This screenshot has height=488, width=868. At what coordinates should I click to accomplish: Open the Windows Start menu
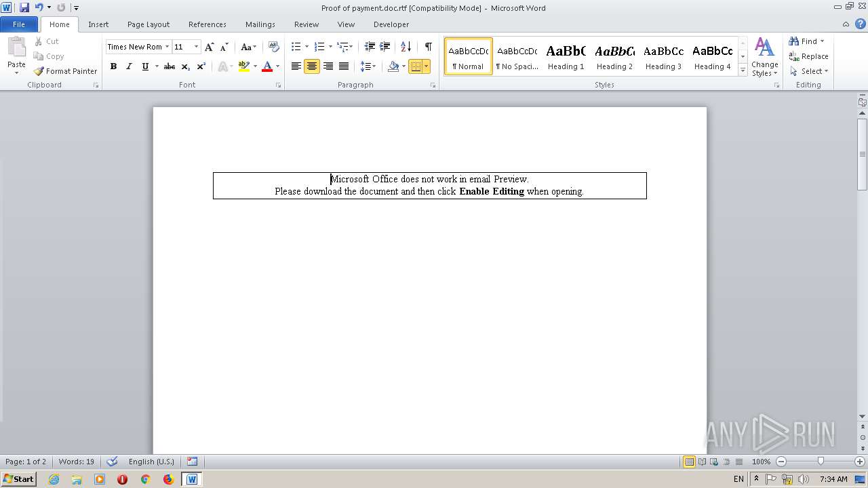coord(18,479)
